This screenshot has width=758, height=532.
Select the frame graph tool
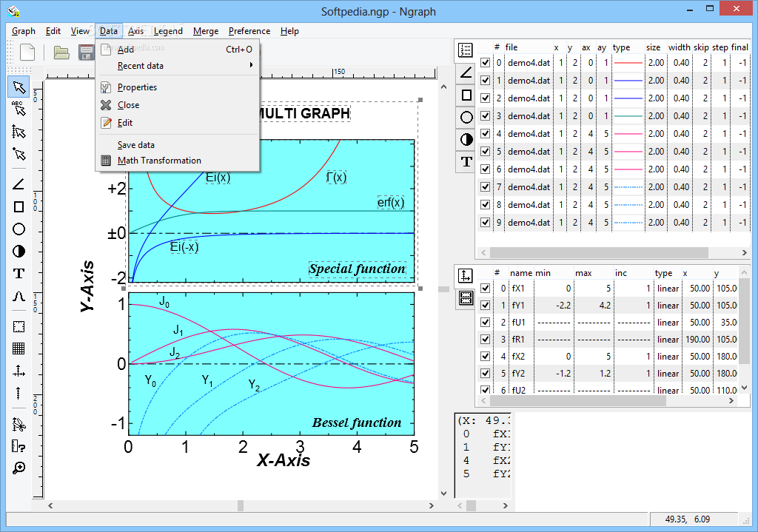[x=19, y=326]
